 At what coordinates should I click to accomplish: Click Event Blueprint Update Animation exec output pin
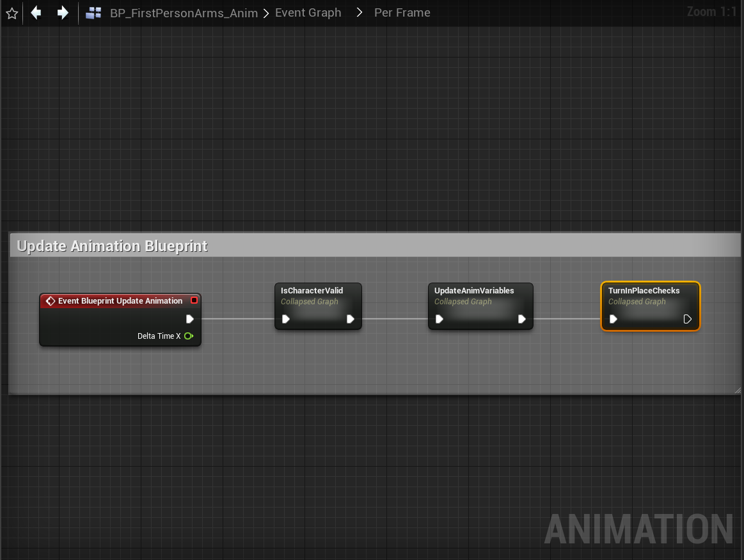coord(190,319)
